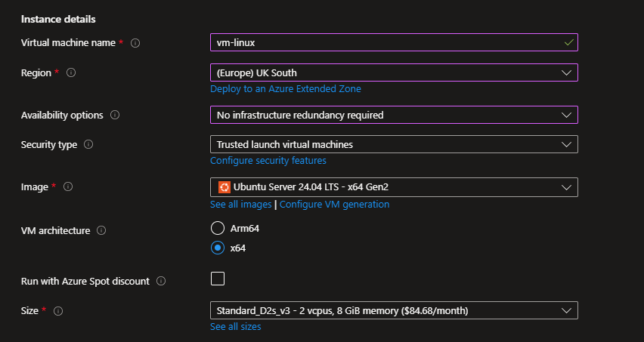644x342 pixels.
Task: Select the Arm64 architecture radio button
Action: 218,228
